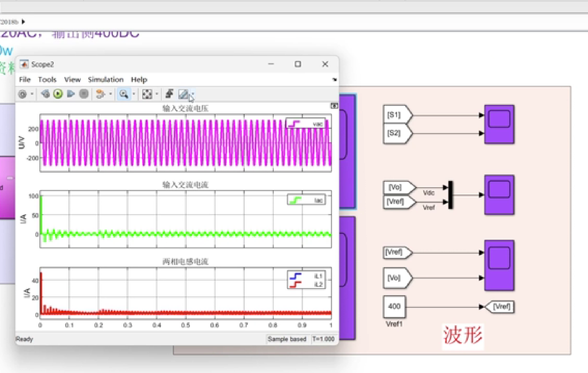Click the Highlight Simulink Block icon

100,94
